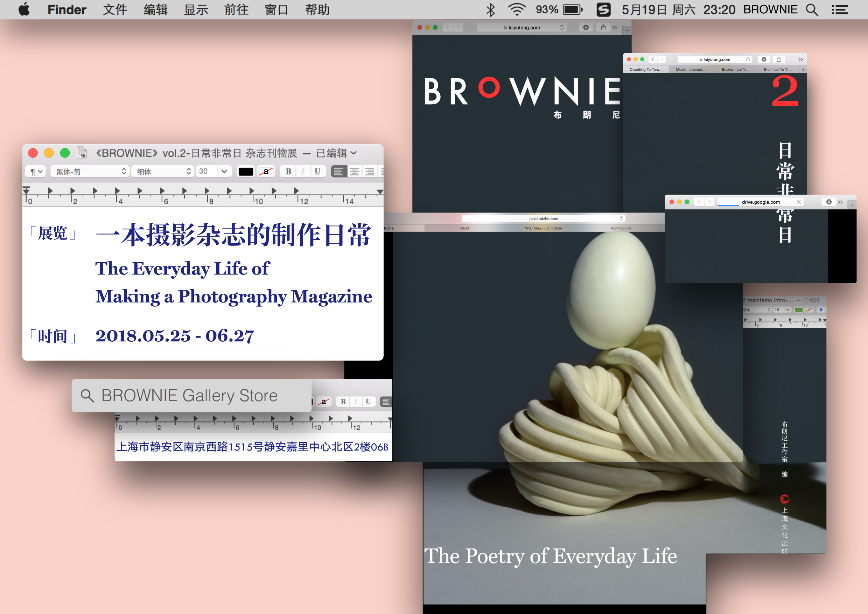Toggle Bold in the address document toolbar

[x=343, y=402]
